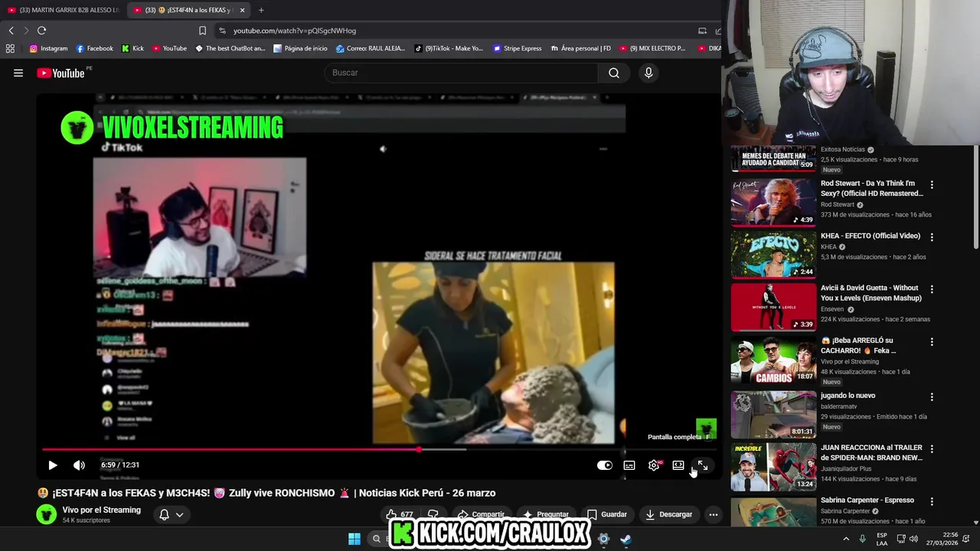Open options menu for KHEA - EFECTO

point(932,237)
